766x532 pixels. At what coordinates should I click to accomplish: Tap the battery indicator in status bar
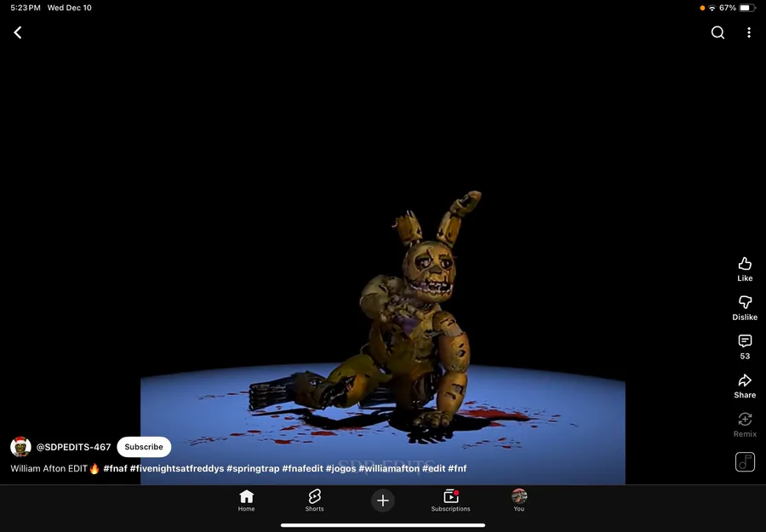pyautogui.click(x=747, y=8)
